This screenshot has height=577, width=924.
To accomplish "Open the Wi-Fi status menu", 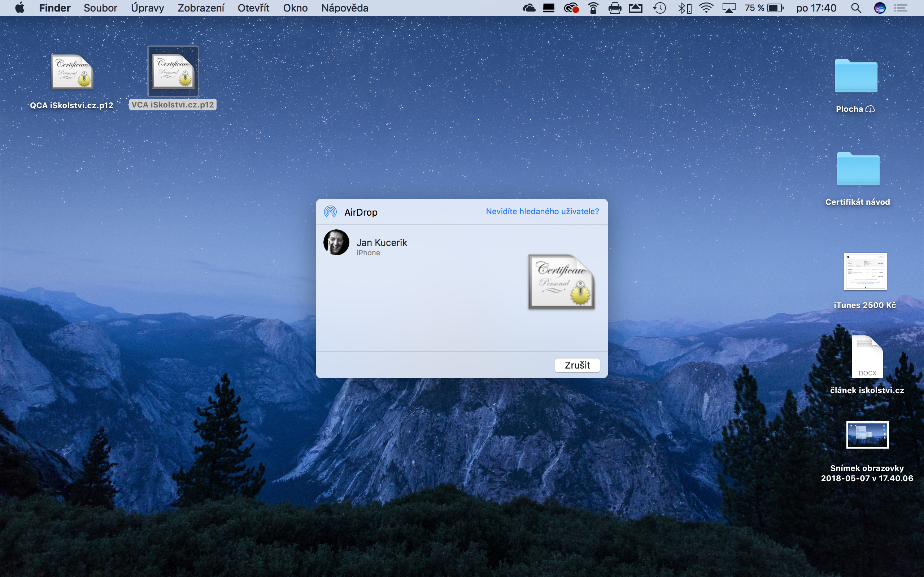I will [x=706, y=8].
